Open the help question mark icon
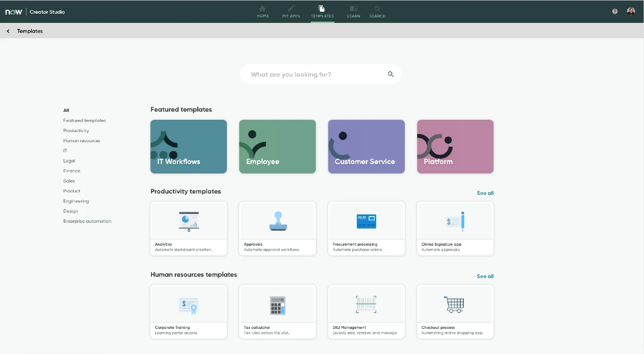Image resolution: width=644 pixels, height=354 pixels. [x=615, y=11]
